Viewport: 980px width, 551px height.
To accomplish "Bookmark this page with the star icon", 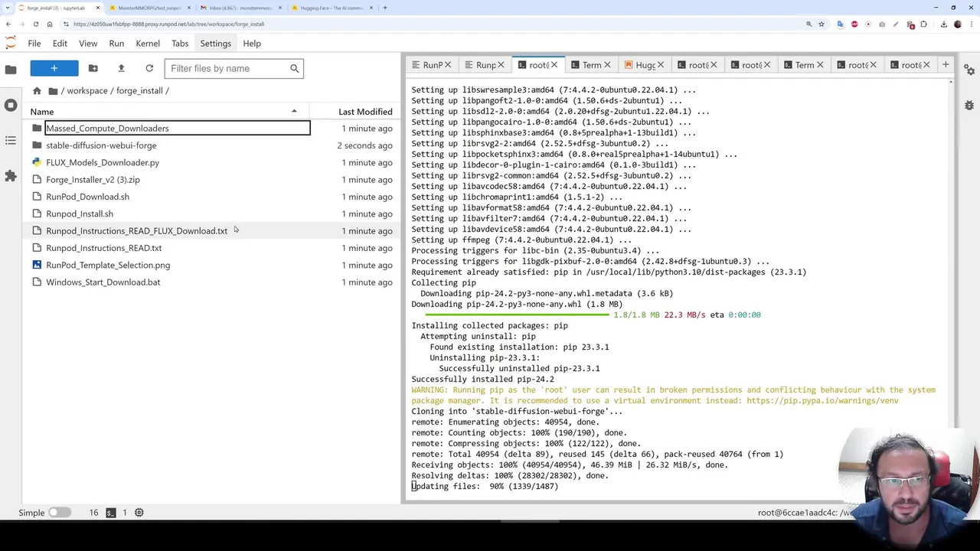I will click(822, 24).
